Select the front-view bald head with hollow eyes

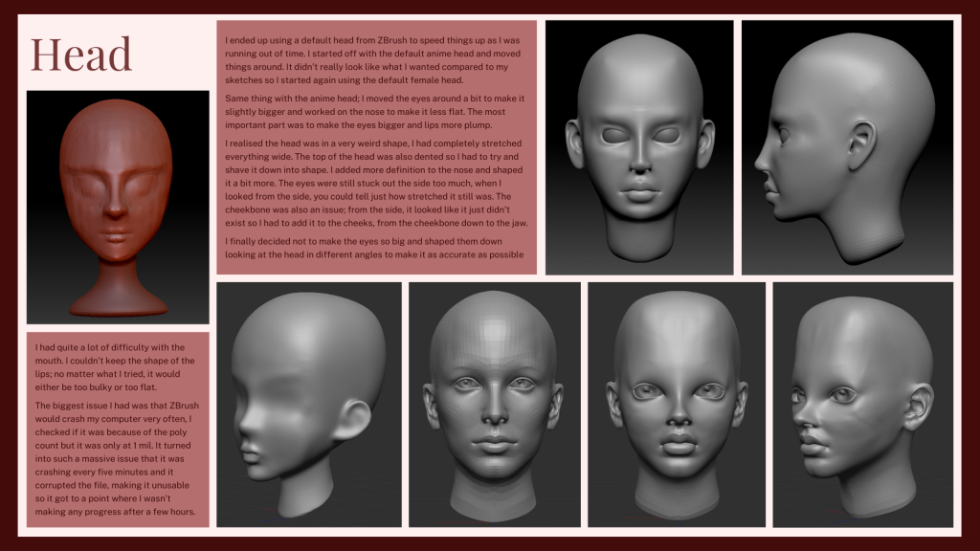(639, 147)
